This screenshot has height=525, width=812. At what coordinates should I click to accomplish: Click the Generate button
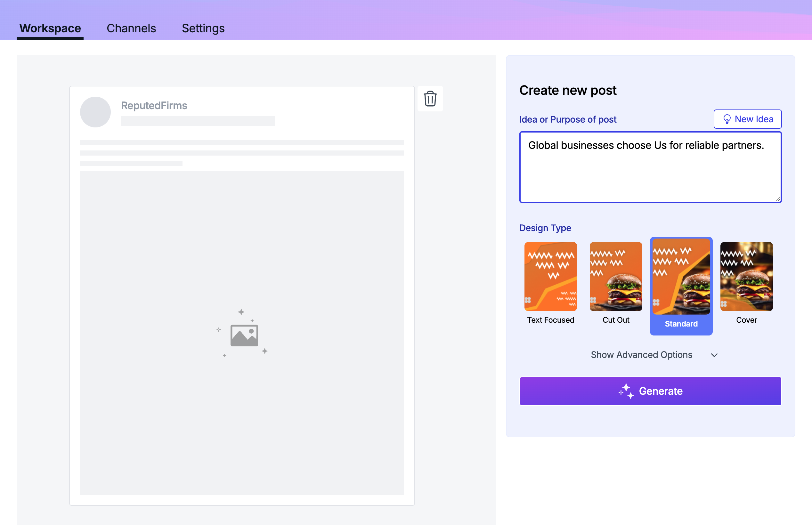pyautogui.click(x=650, y=391)
